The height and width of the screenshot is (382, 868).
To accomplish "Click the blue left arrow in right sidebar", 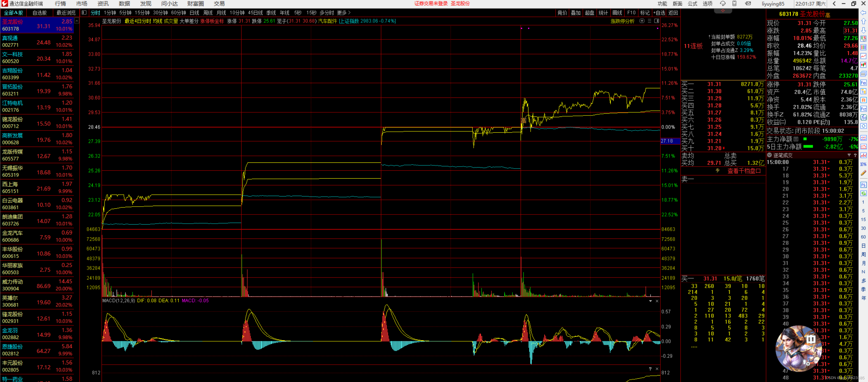I will [x=863, y=12].
